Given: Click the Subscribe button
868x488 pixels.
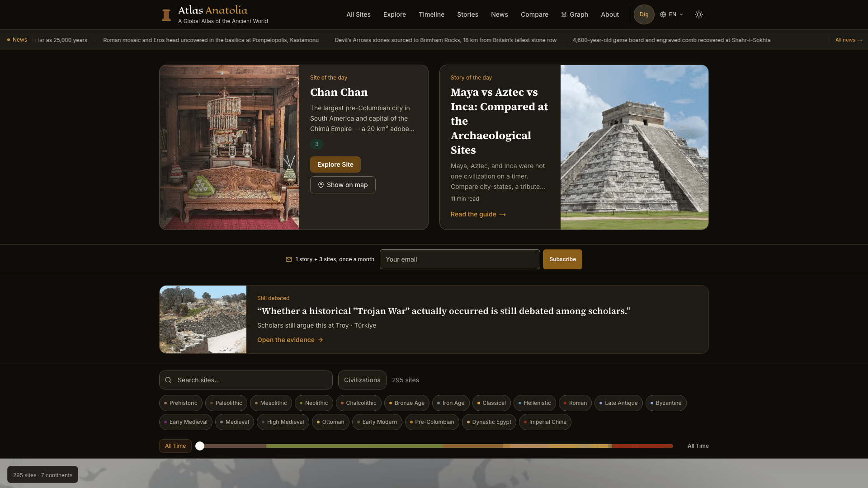Looking at the screenshot, I should [x=562, y=259].
